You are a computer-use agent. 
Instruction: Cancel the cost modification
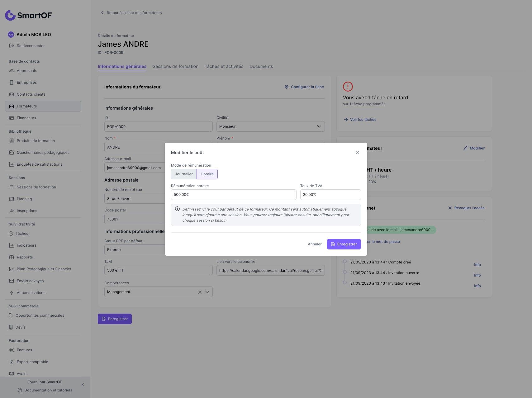[x=315, y=244]
